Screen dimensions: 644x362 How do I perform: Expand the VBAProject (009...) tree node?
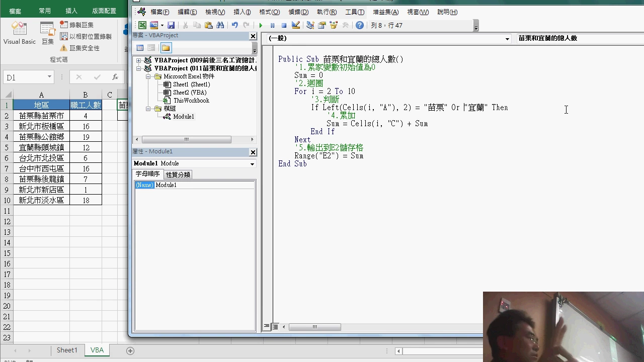pyautogui.click(x=139, y=60)
